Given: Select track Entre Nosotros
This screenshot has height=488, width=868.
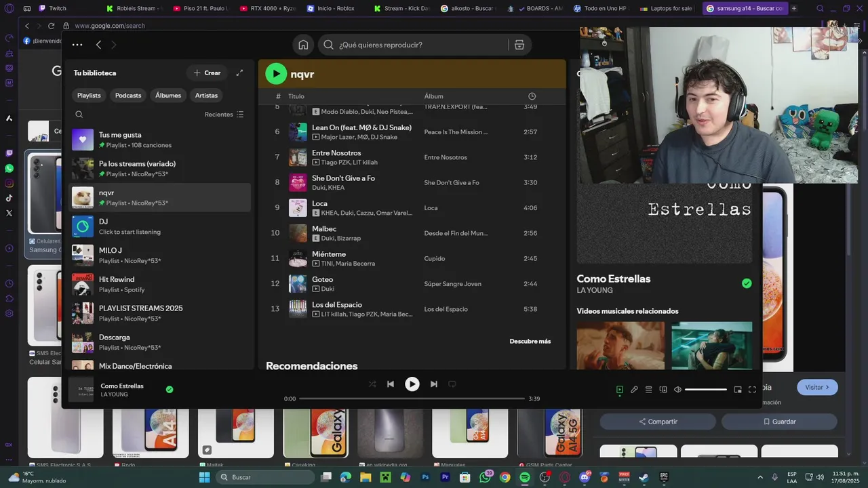Looking at the screenshot, I should click(x=412, y=157).
